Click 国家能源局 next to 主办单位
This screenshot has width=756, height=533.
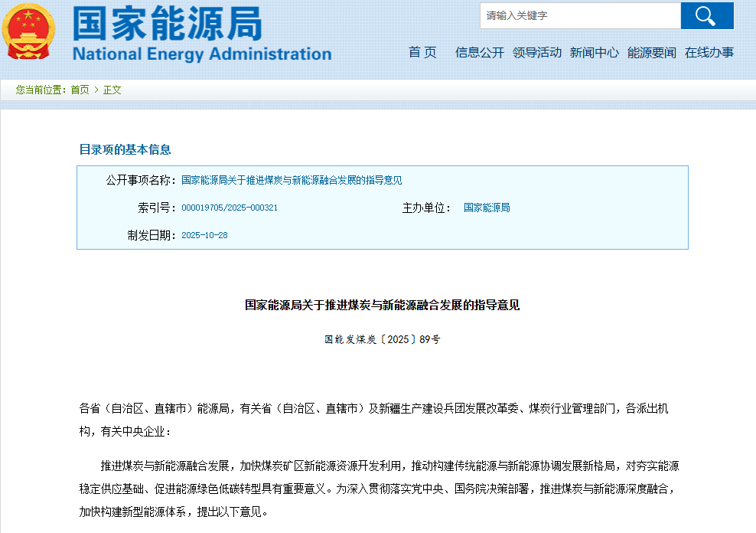click(x=487, y=208)
